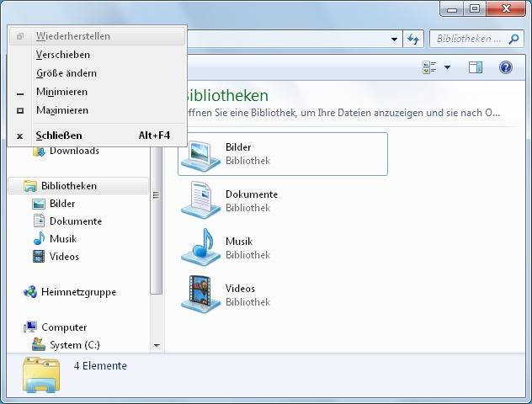Select Bibliotheken in the navigation pane
Screen dimensions: 532x404
pyautogui.click(x=69, y=186)
